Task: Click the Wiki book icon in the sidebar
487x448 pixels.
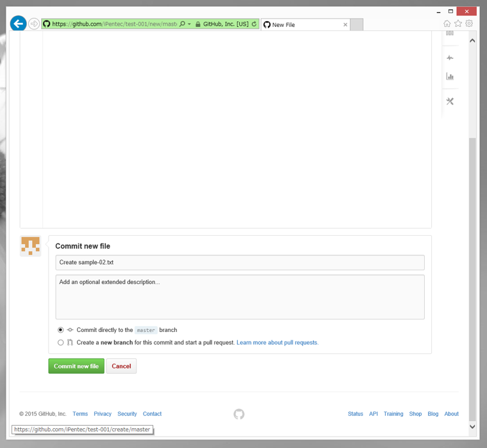Action: pos(450,33)
